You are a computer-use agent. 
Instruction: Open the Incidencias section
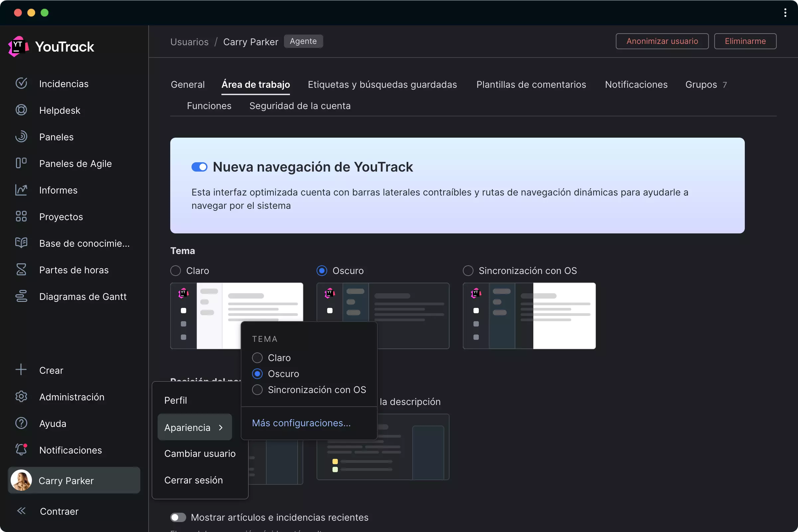64,83
